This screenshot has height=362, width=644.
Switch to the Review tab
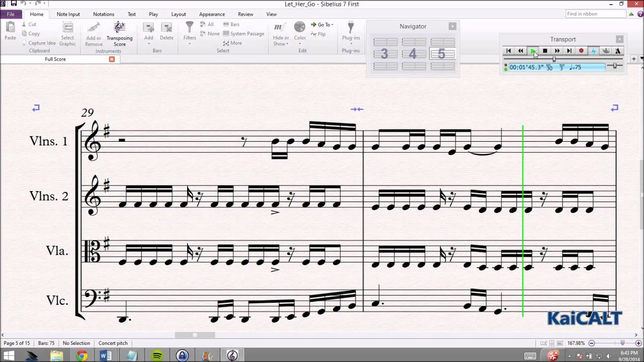246,14
